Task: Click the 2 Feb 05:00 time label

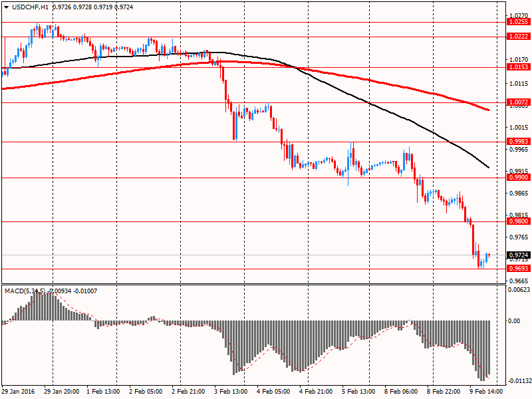Action: click(146, 392)
